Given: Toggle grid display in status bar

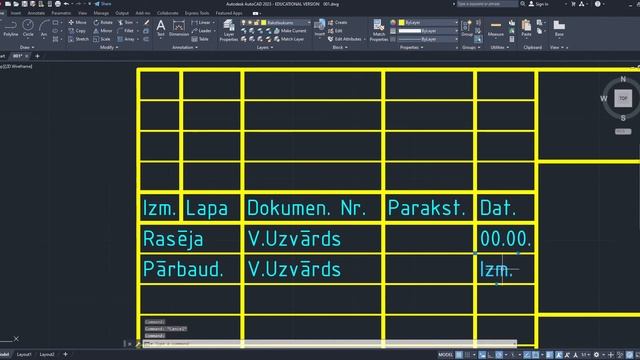Looking at the screenshot, I should 459,355.
